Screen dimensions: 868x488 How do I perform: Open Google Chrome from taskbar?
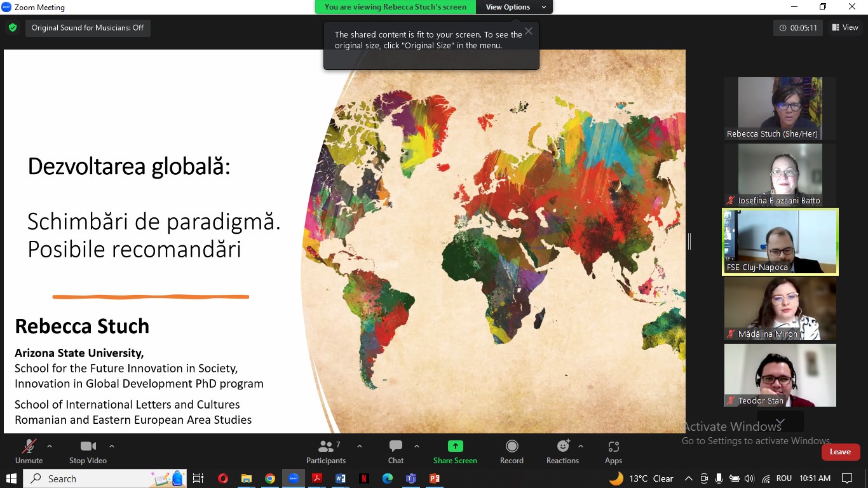270,478
